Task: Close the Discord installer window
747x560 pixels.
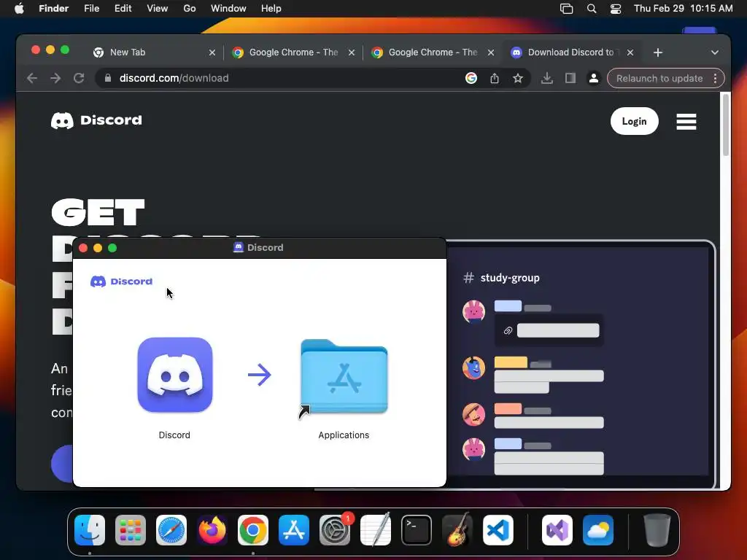Action: (x=83, y=248)
